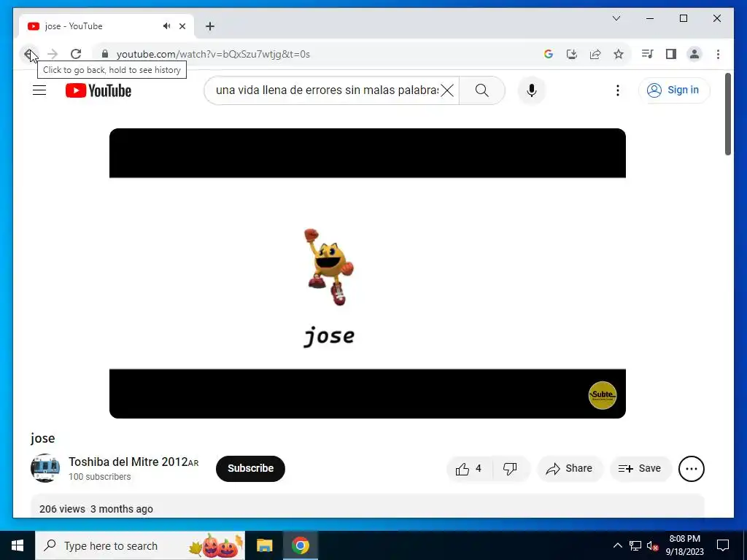Expand the tab search chevron
Image resolution: width=747 pixels, height=560 pixels.
616,18
